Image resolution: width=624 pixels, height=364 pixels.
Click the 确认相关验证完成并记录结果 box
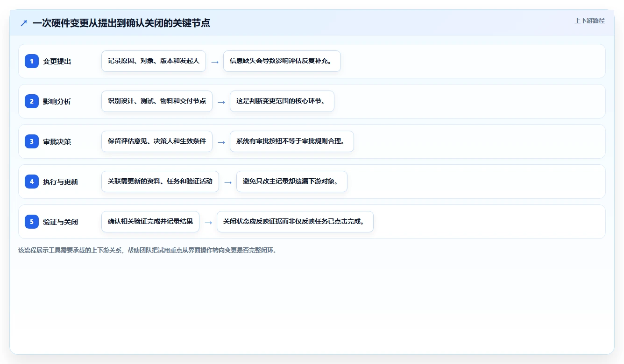pos(150,222)
